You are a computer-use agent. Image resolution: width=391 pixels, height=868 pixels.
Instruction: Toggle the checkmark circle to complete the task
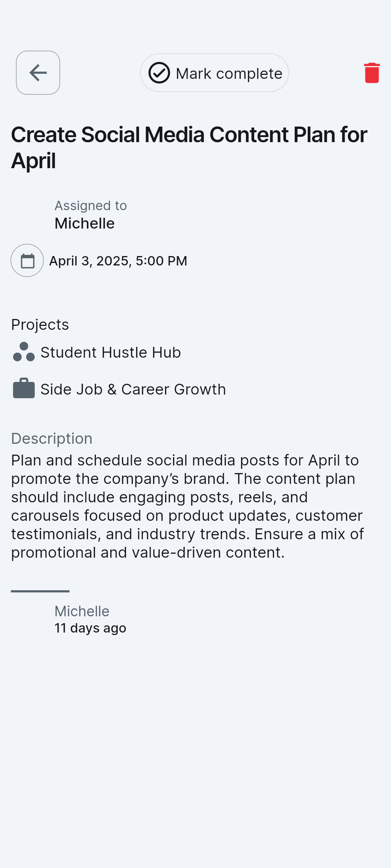[159, 73]
